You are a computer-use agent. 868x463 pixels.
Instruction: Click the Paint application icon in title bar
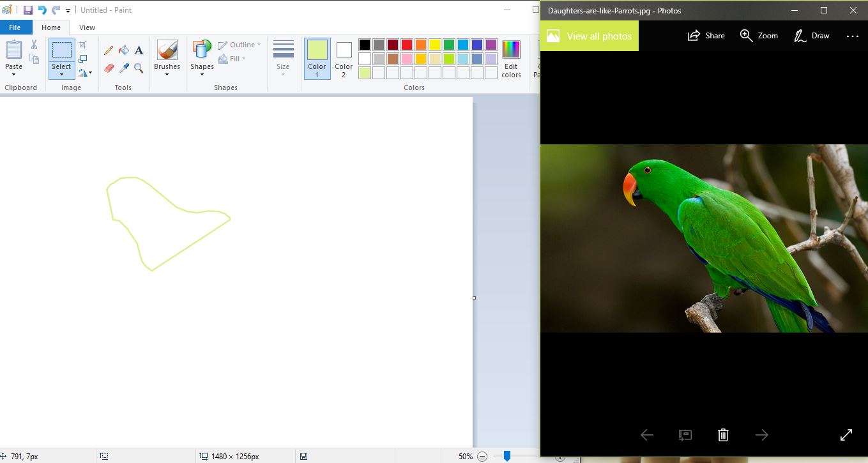tap(6, 10)
